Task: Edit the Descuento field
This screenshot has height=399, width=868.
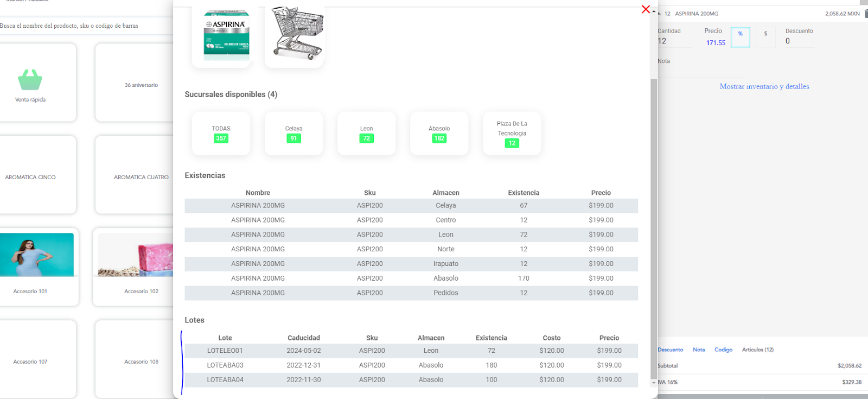Action: point(800,41)
